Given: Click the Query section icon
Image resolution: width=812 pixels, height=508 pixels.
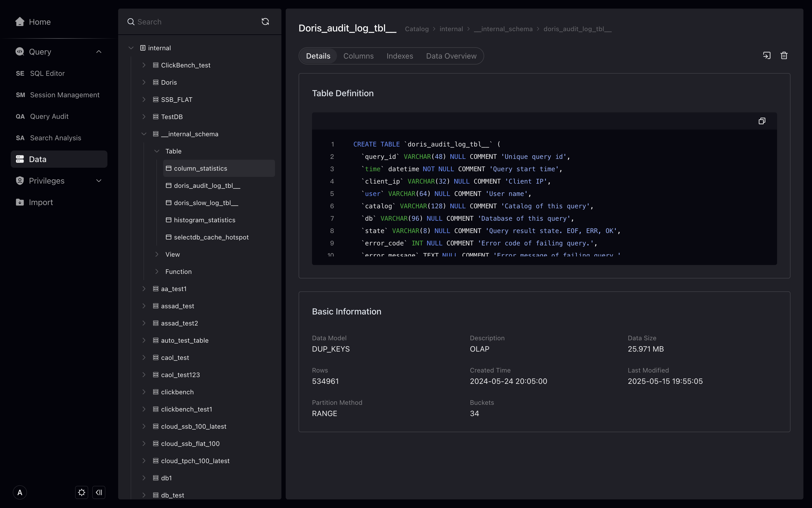Looking at the screenshot, I should (20, 52).
